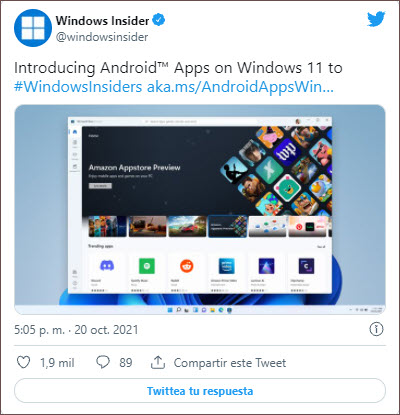This screenshot has width=400, height=415.
Task: Follow the aka.ms/AndroidAppsWin link
Action: (x=240, y=87)
